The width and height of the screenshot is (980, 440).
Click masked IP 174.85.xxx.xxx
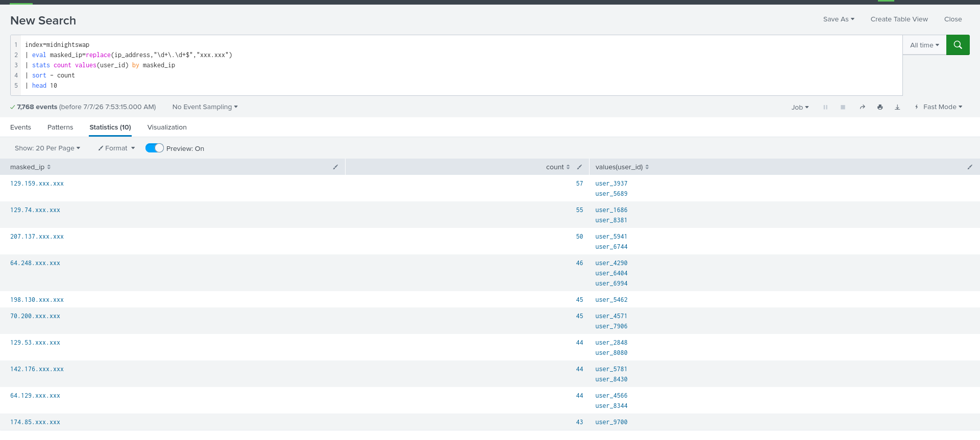point(35,422)
